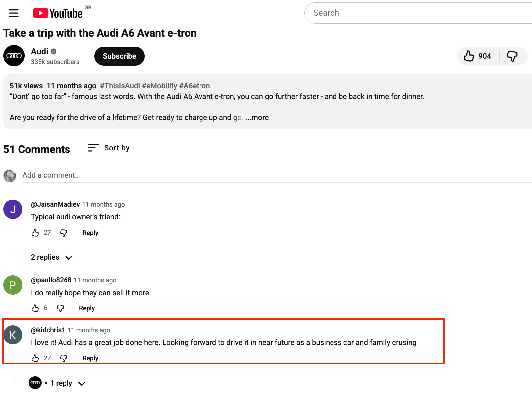Dislike @paullo8268's comment

coord(60,308)
